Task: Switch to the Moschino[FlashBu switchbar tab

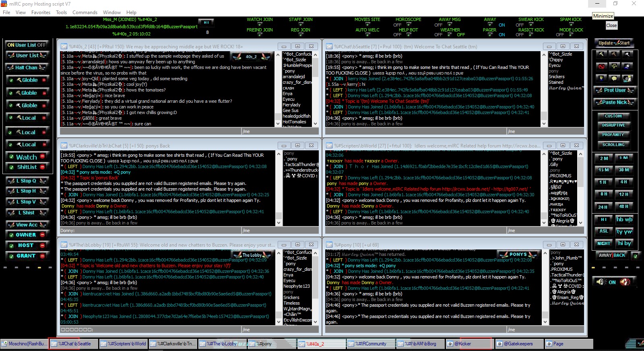Action: 25,344
